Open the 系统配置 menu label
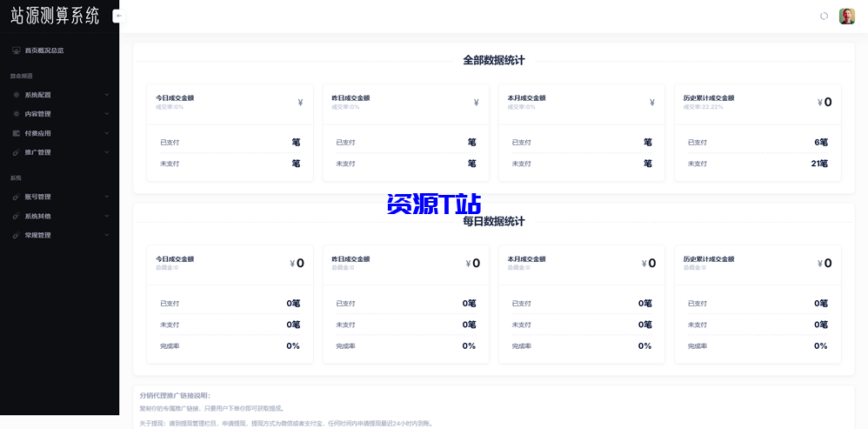 pos(37,95)
